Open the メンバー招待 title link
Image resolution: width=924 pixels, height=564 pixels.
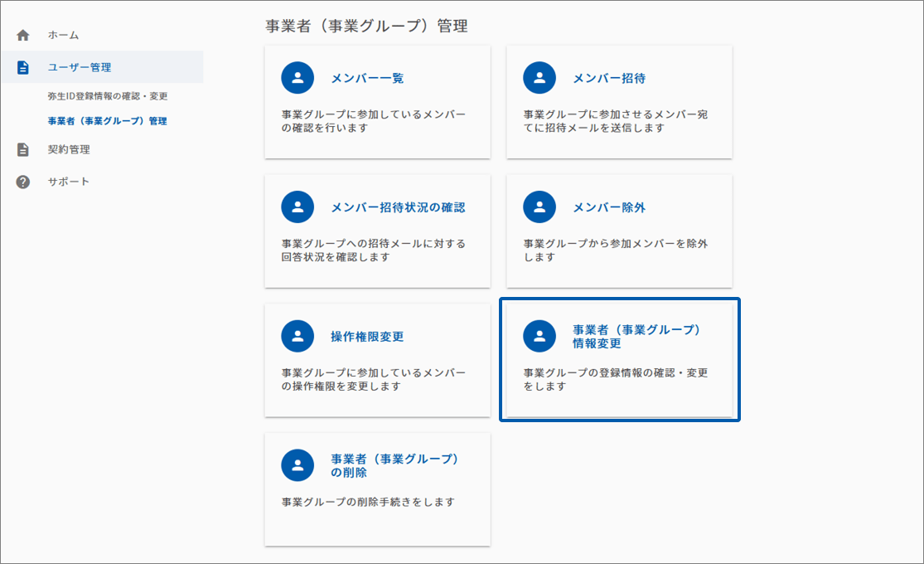pos(609,79)
